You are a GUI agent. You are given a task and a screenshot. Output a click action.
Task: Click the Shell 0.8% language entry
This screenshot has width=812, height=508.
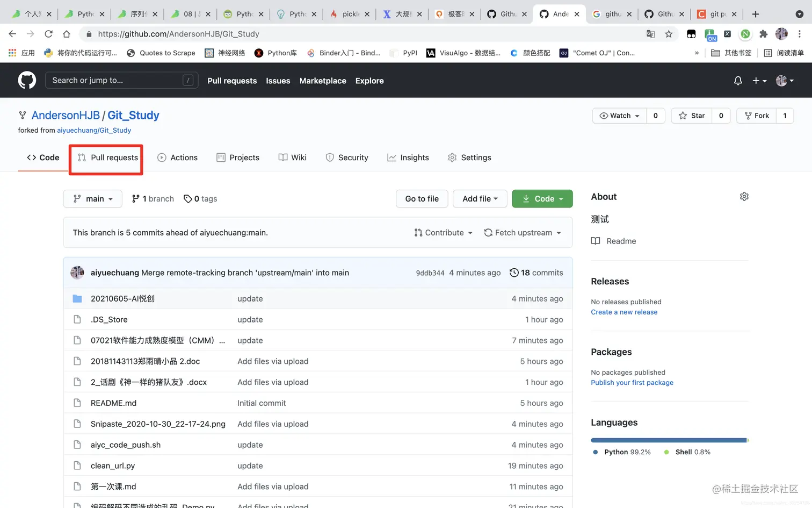tap(687, 452)
